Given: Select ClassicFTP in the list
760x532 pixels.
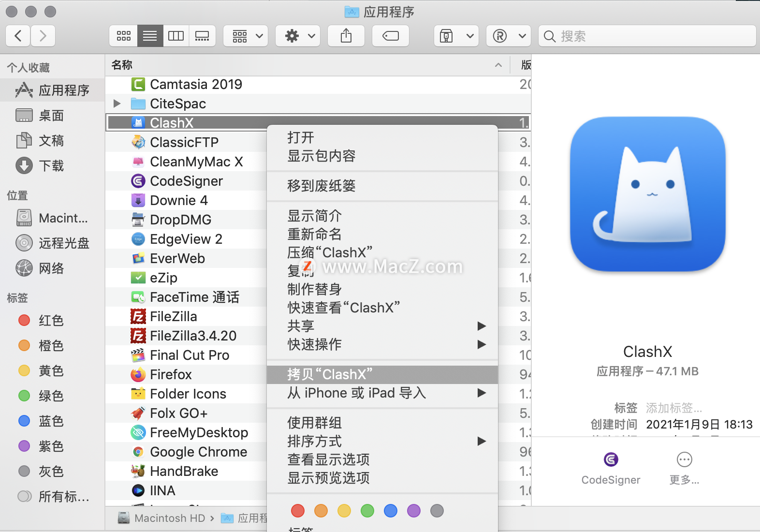Looking at the screenshot, I should tap(186, 142).
